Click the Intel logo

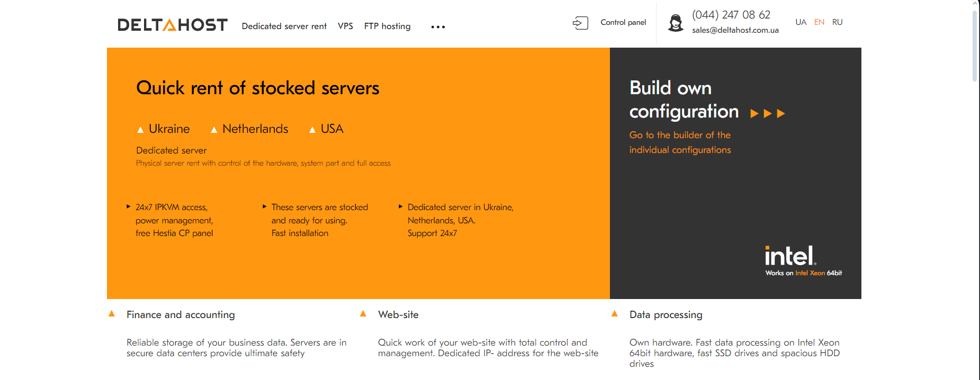[x=790, y=256]
